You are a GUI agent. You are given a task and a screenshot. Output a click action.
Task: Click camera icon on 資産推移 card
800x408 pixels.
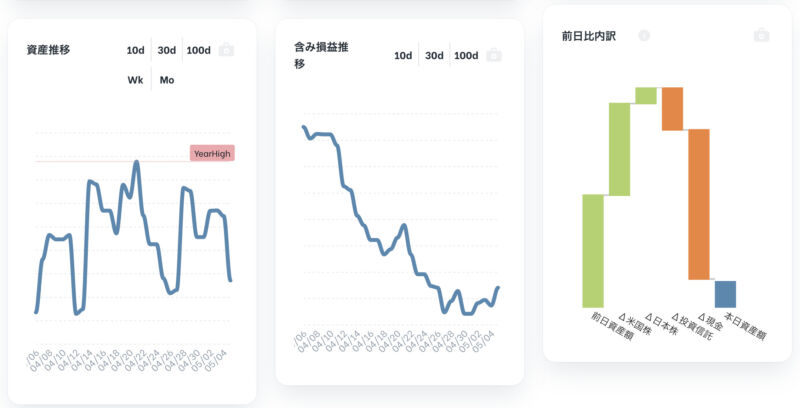point(227,50)
